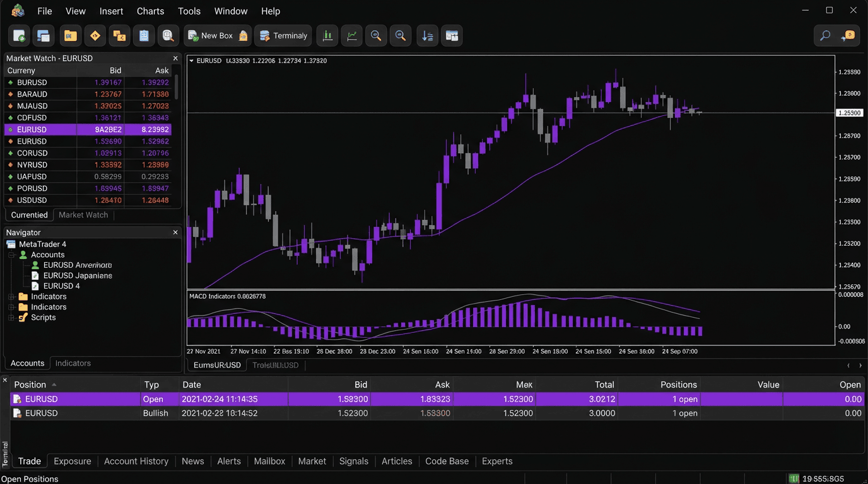The image size is (868, 484).
Task: Click connection status bars icon
Action: click(x=794, y=479)
